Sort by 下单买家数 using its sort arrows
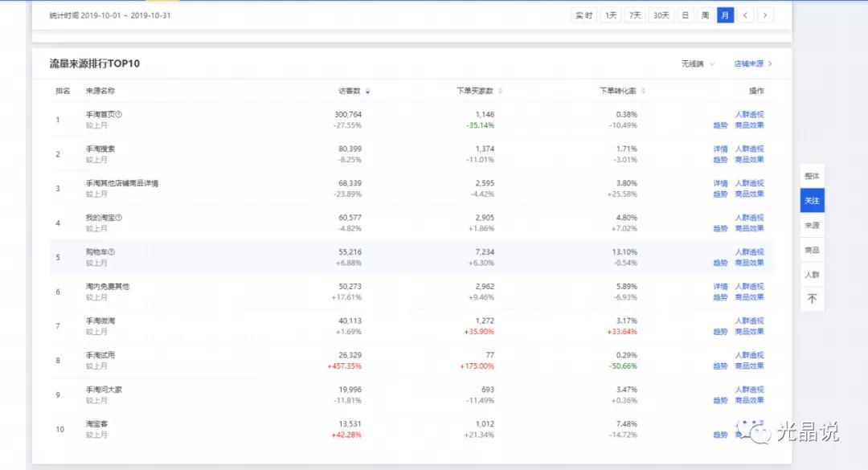This screenshot has height=470, width=868. tap(500, 92)
